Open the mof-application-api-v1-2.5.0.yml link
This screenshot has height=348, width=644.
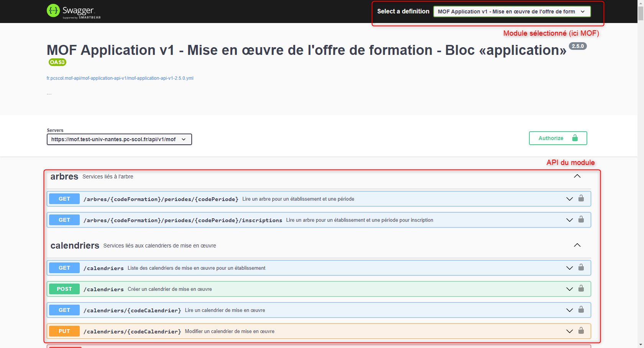coord(120,78)
